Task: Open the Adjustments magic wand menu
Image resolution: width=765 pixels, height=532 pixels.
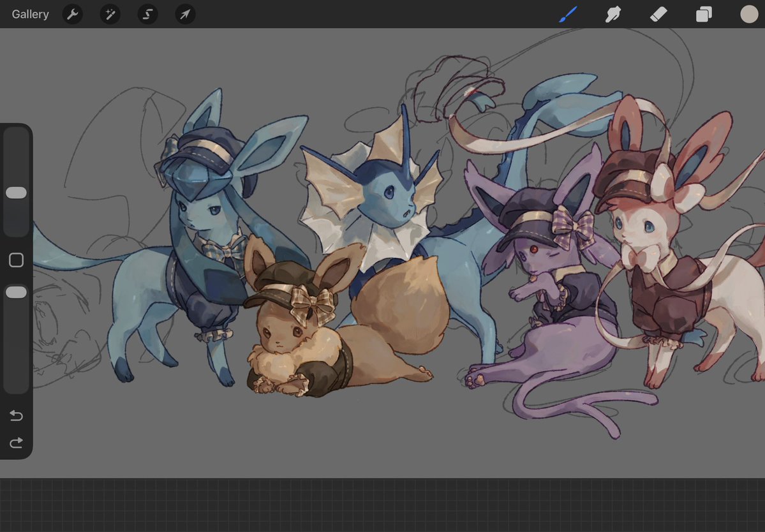Action: (110, 14)
